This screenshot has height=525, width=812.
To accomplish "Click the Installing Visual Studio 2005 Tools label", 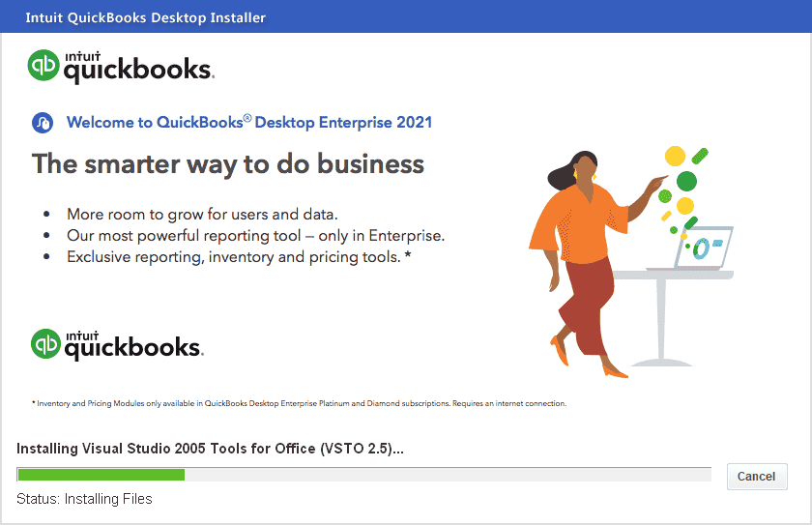I will pyautogui.click(x=210, y=449).
